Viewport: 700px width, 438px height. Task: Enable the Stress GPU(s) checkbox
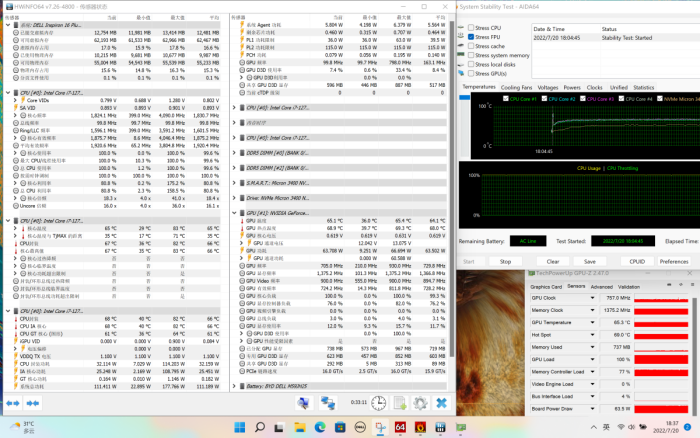[x=471, y=74]
